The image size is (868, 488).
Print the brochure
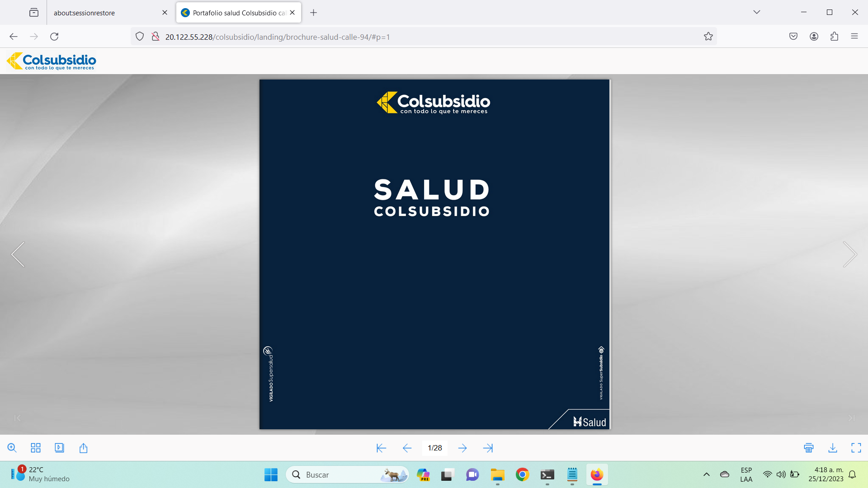[809, 448]
